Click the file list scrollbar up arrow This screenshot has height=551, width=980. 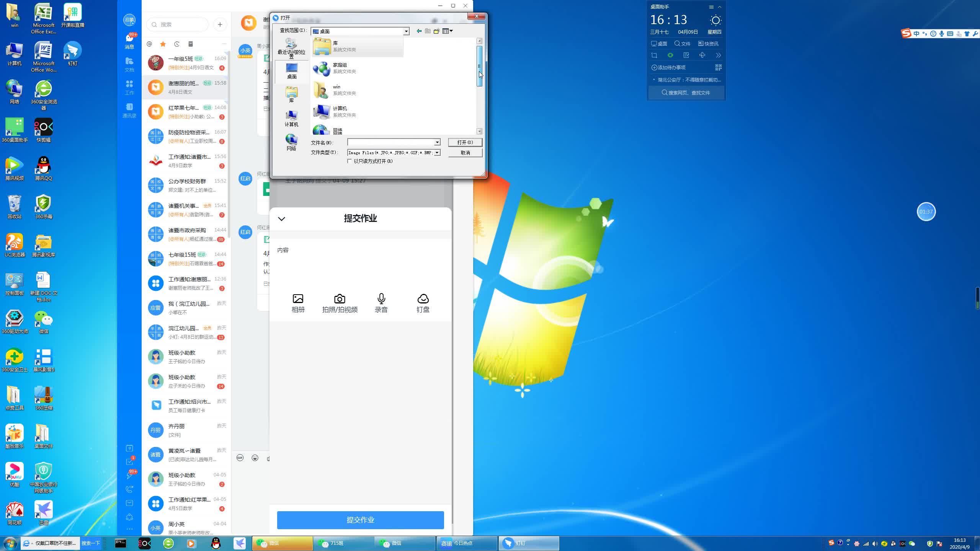coord(479,41)
